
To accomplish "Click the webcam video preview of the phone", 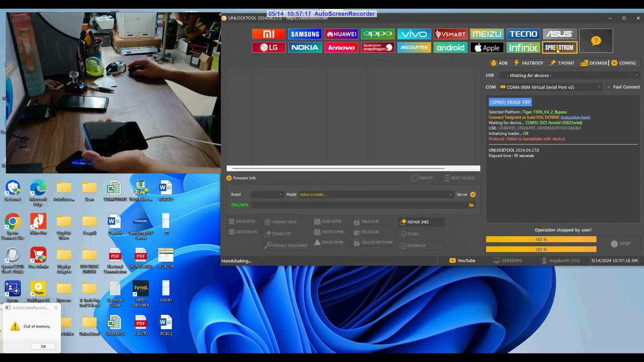I will click(113, 93).
